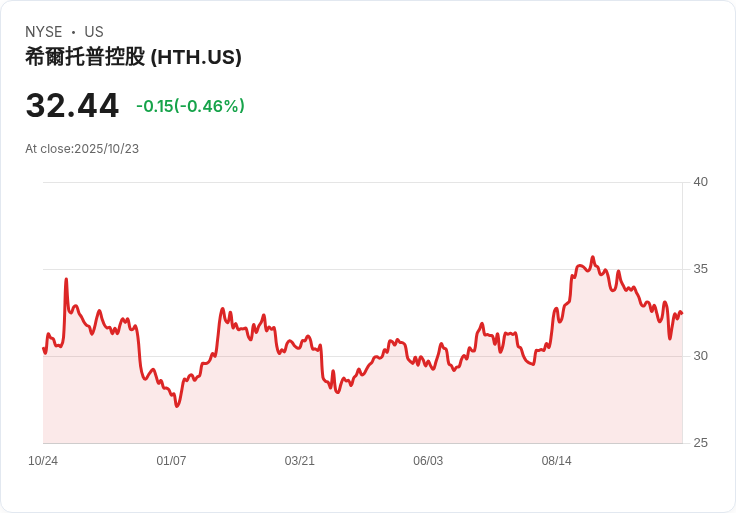This screenshot has height=513, width=736.
Task: Click the NYSE exchange label
Action: click(x=44, y=32)
